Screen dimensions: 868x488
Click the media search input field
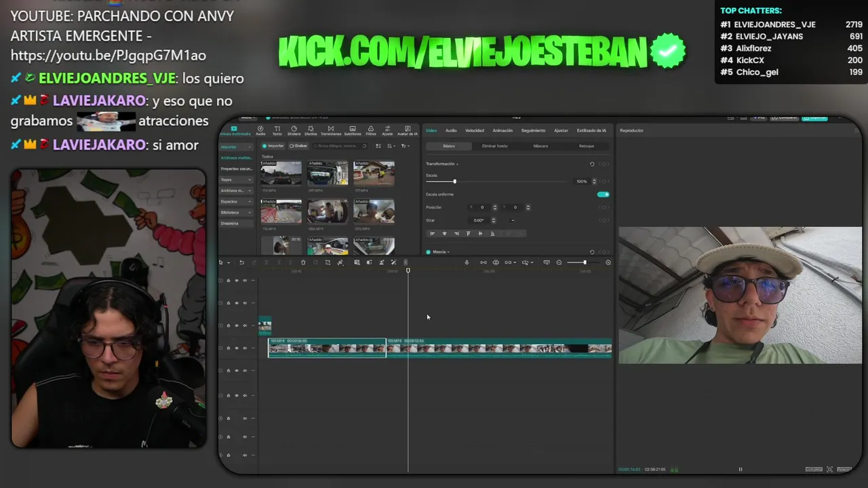click(x=339, y=146)
